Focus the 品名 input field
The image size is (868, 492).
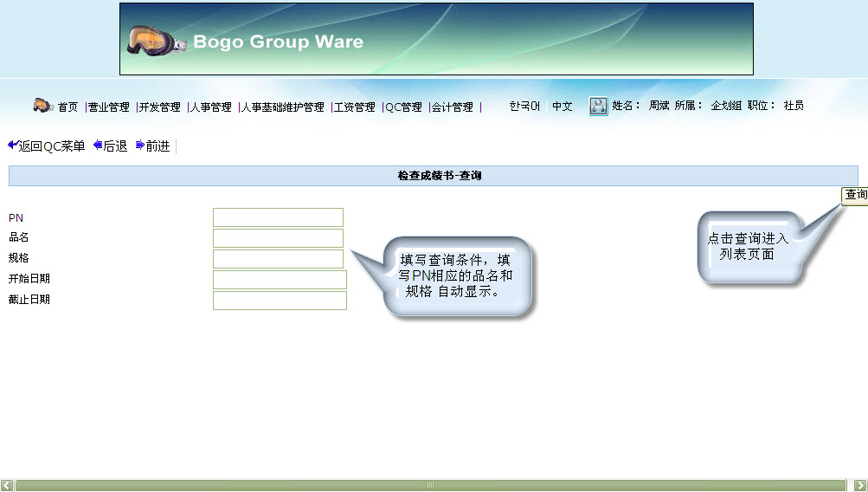278,238
